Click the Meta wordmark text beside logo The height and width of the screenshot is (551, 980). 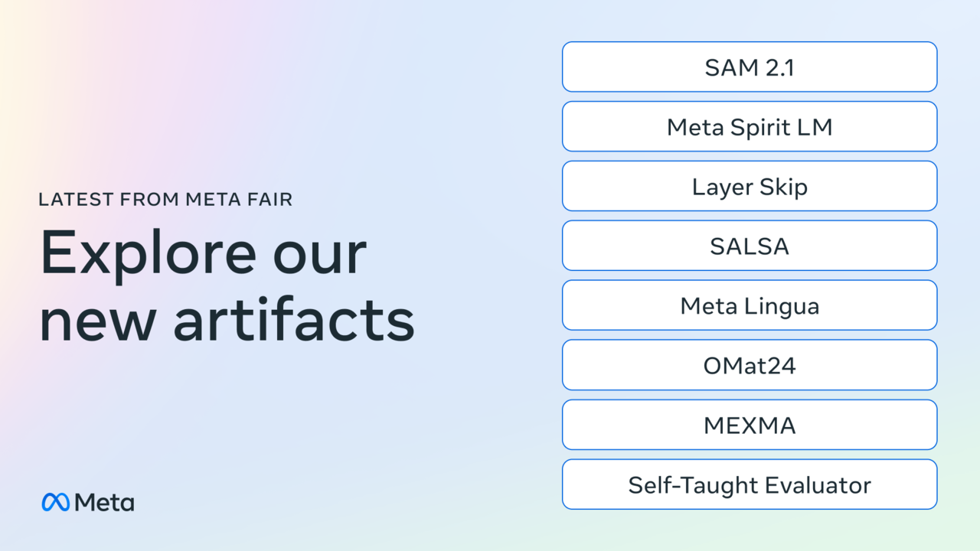pos(105,503)
